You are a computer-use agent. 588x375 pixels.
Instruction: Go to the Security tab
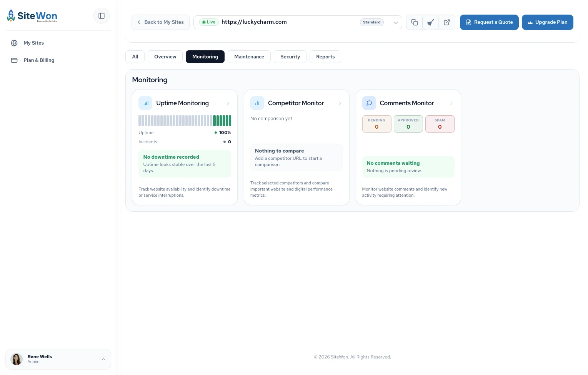(290, 57)
